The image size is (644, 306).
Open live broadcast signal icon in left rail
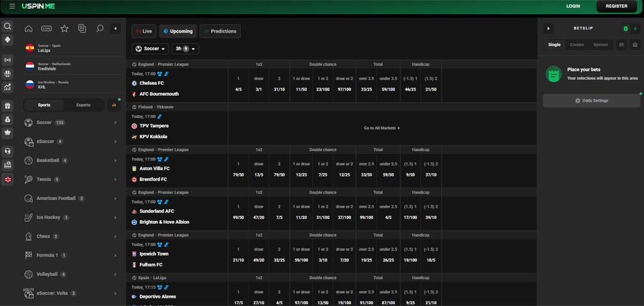[8, 61]
